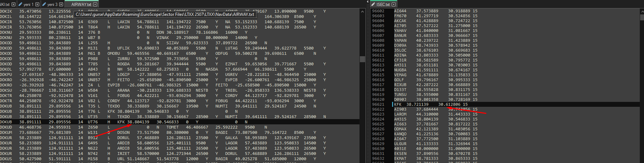
Task: Close the yeni 3 tab
Action: [61, 4]
